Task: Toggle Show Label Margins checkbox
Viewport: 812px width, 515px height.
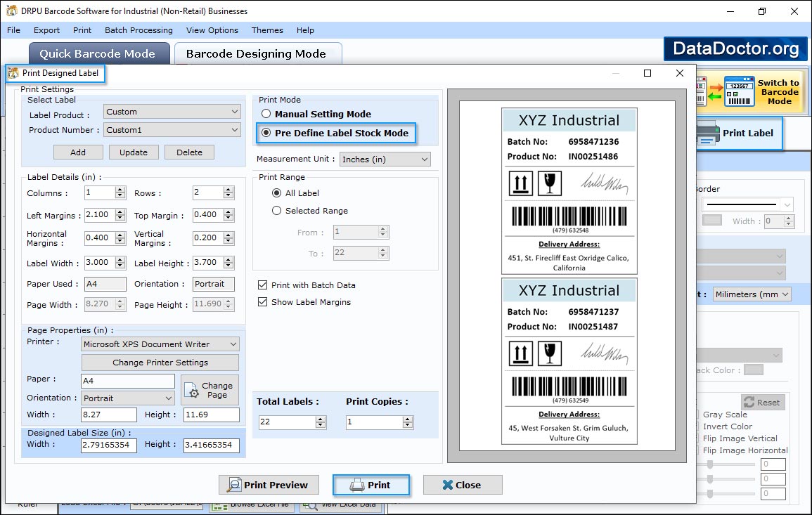Action: [x=262, y=302]
